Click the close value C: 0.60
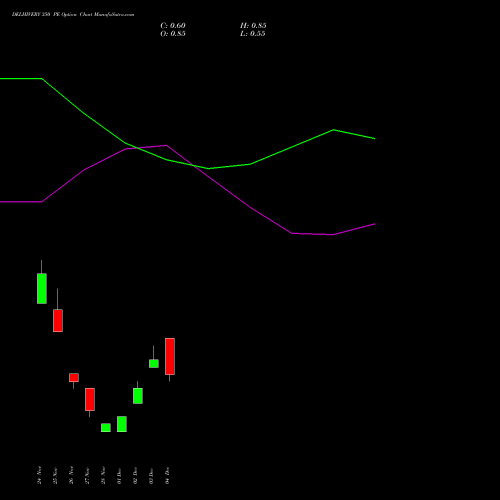This screenshot has width=500, height=500. [x=173, y=26]
